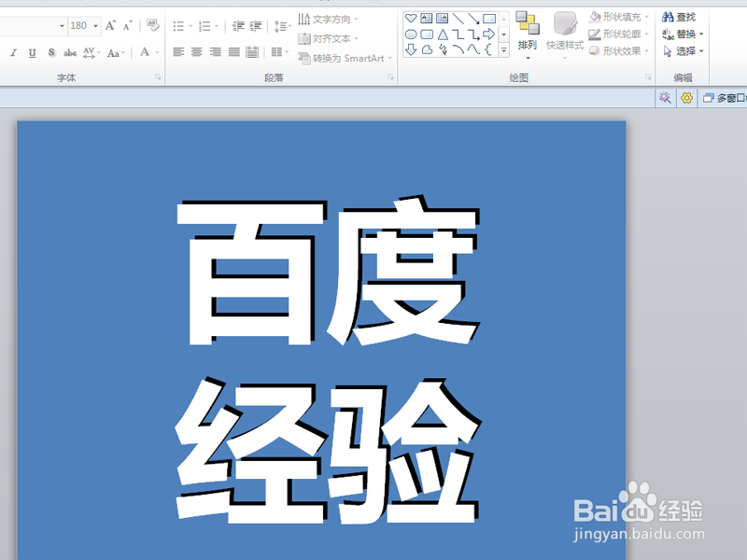Select the triangle shape
Viewport: 747px width, 560px height.
[x=443, y=35]
